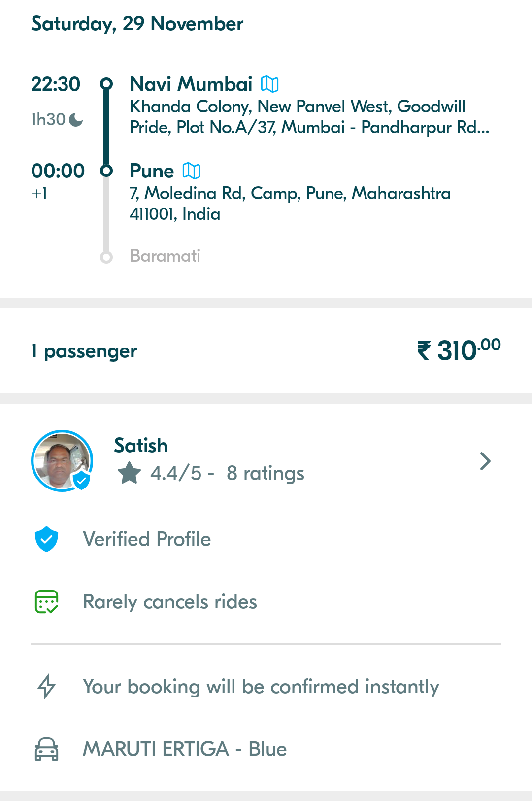Select the Pune drop-off stop
532x801 pixels.
coord(152,171)
